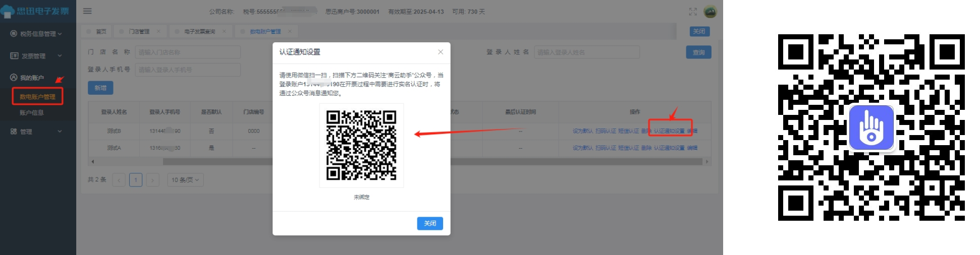Click the 登录人手机号 input field
The height and width of the screenshot is (255, 980).
188,70
